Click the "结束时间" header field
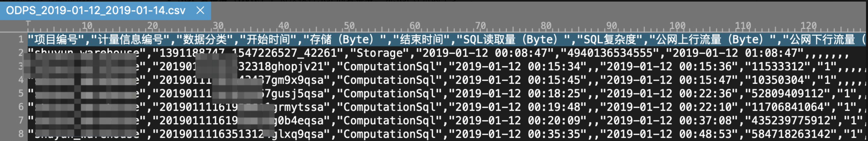868x141 pixels. [421, 40]
